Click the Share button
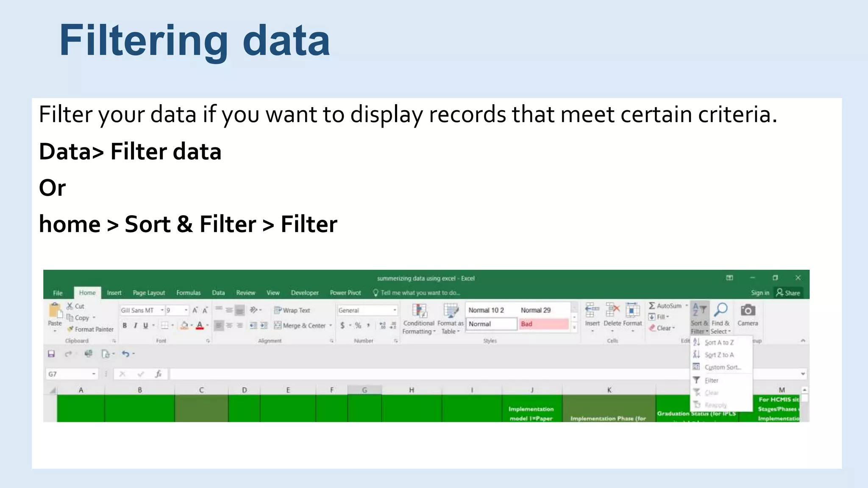 coord(788,293)
